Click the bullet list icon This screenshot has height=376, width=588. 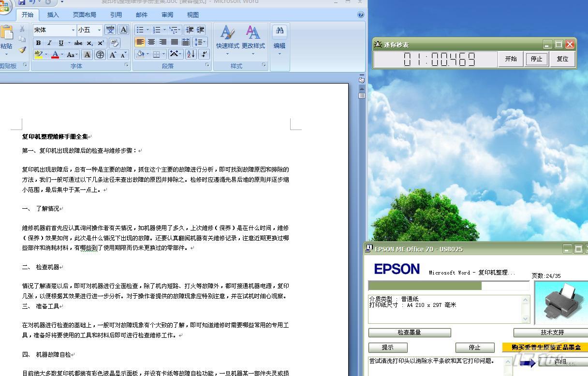pyautogui.click(x=140, y=30)
